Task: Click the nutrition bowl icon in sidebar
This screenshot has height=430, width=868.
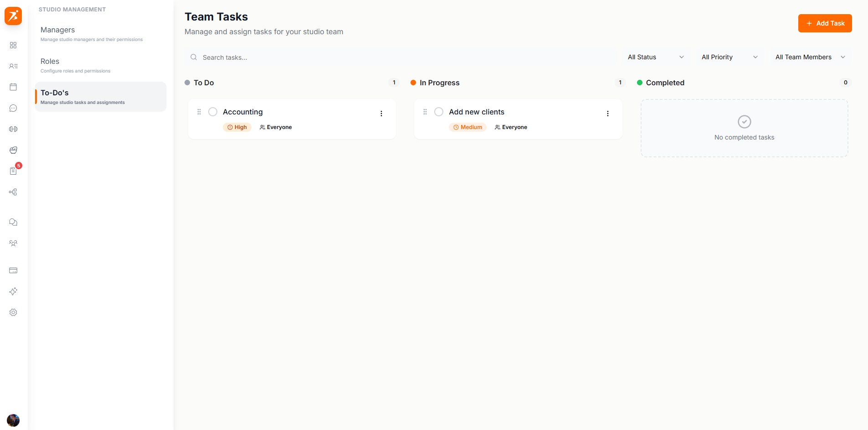Action: pos(13,150)
